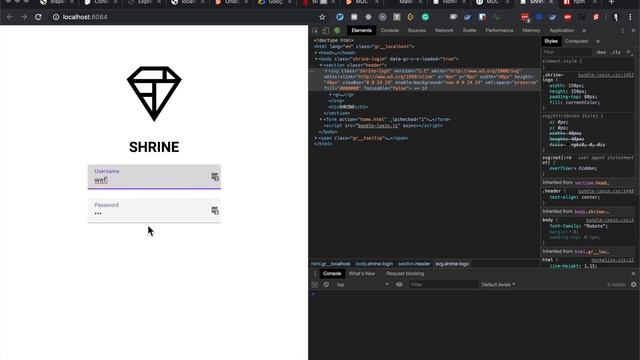
Task: Open the Sources tab
Action: coord(417,31)
